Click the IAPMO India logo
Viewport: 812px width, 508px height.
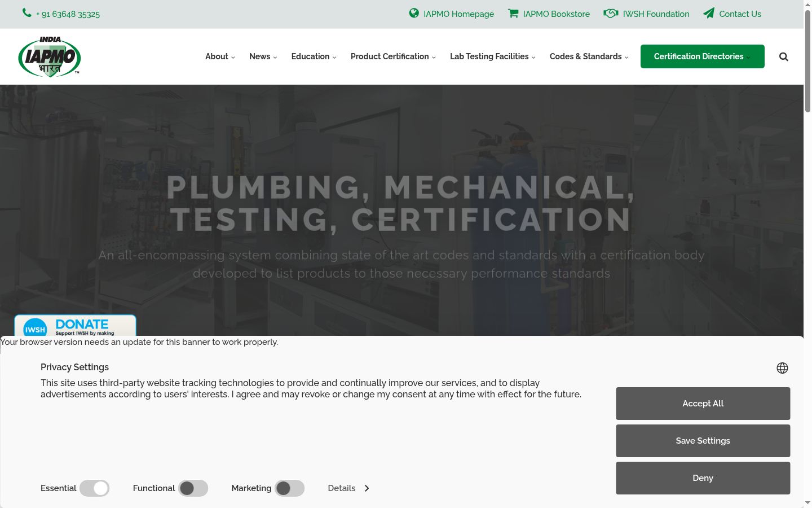coord(50,56)
